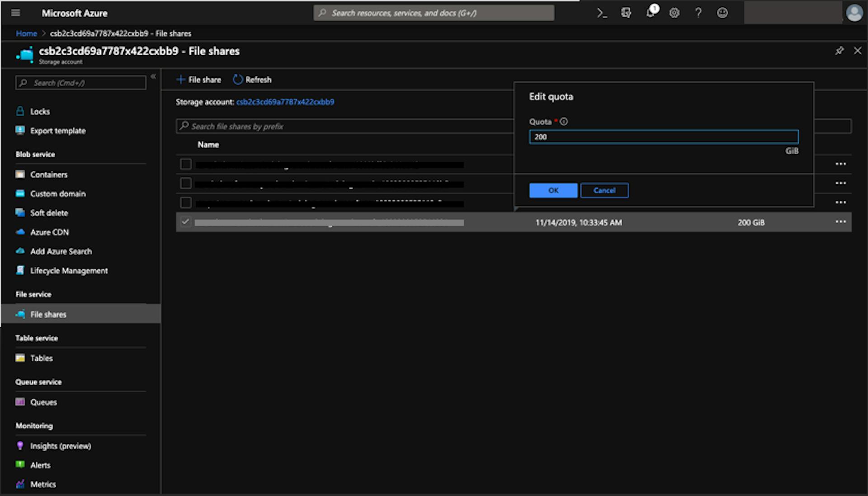Check the first file share checkbox

point(185,164)
